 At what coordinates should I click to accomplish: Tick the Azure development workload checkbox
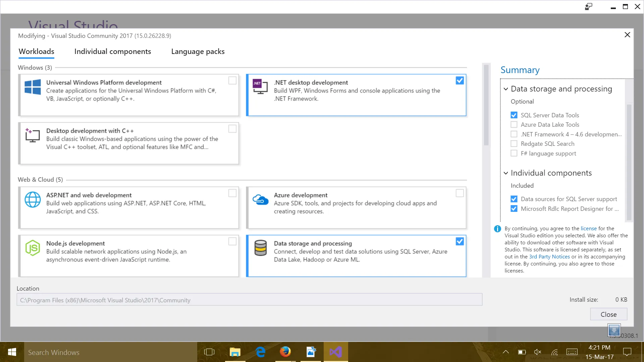[460, 193]
